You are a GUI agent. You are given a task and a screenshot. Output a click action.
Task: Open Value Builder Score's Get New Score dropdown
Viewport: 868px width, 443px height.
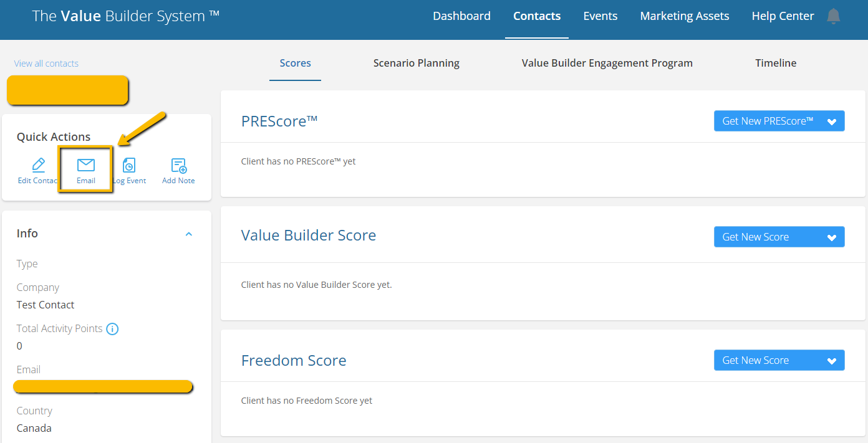click(779, 237)
